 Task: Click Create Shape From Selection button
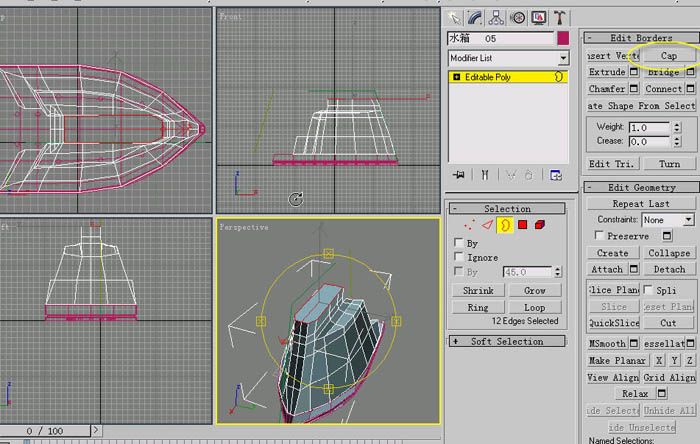coord(642,106)
